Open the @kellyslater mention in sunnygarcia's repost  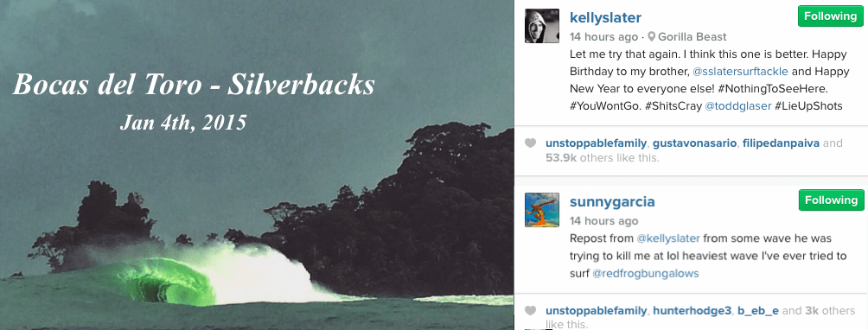[x=668, y=238]
